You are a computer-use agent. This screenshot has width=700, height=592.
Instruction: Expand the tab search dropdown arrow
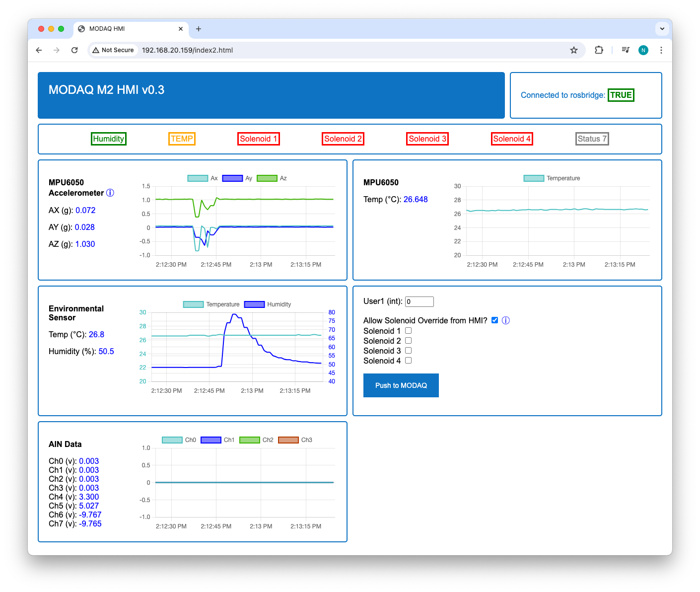pyautogui.click(x=662, y=29)
